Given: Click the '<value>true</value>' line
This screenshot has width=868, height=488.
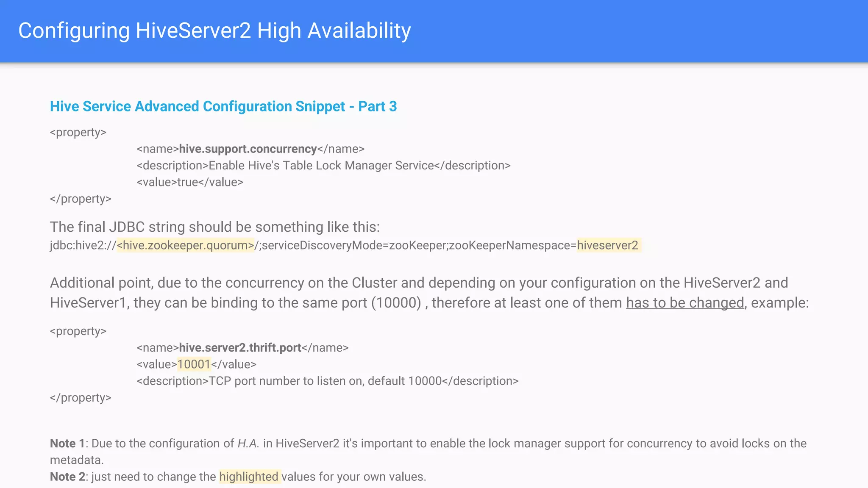Looking at the screenshot, I should tap(190, 182).
